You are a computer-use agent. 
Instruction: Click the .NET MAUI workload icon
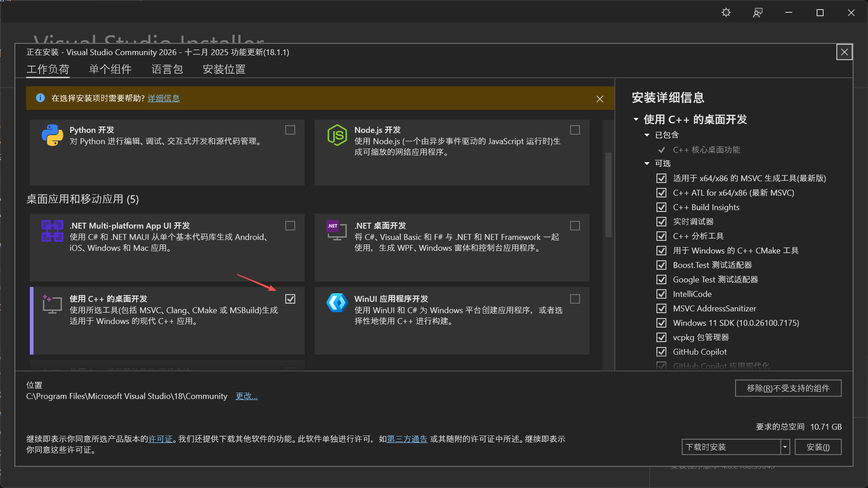(52, 231)
